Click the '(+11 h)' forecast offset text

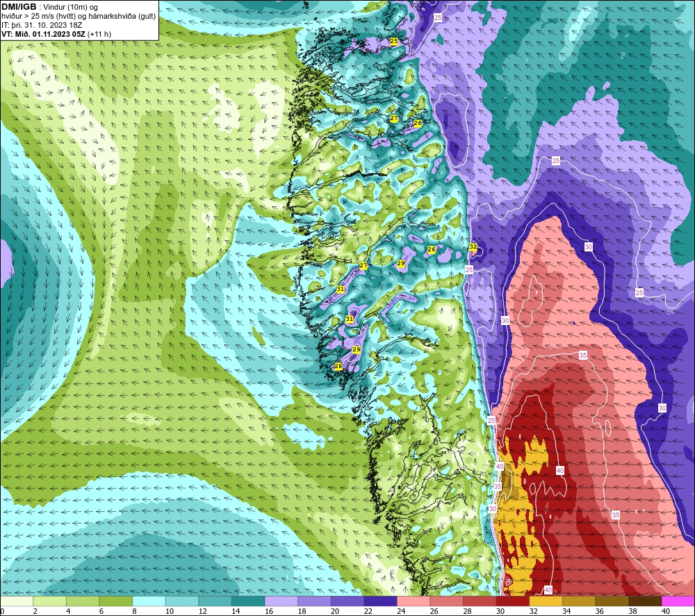click(x=99, y=34)
